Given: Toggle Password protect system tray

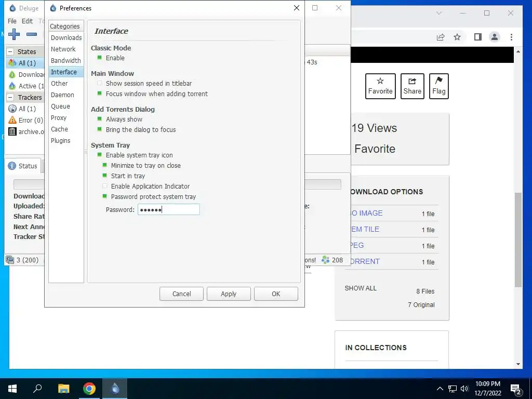Looking at the screenshot, I should [104, 196].
